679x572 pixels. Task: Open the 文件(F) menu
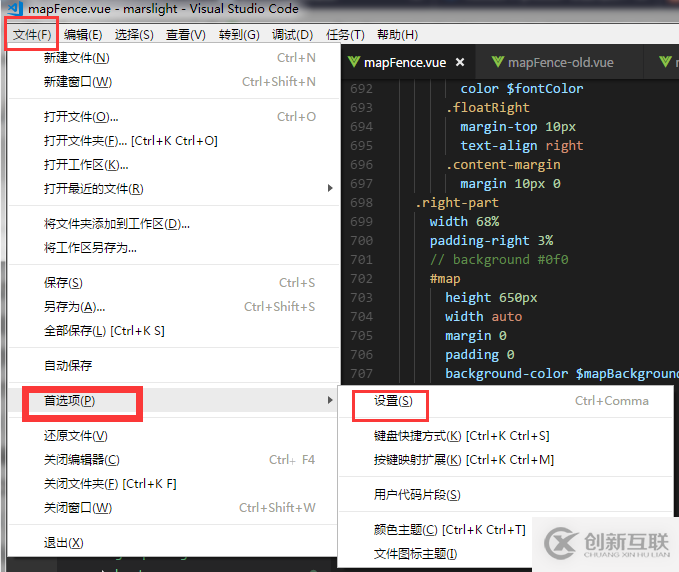coord(32,35)
